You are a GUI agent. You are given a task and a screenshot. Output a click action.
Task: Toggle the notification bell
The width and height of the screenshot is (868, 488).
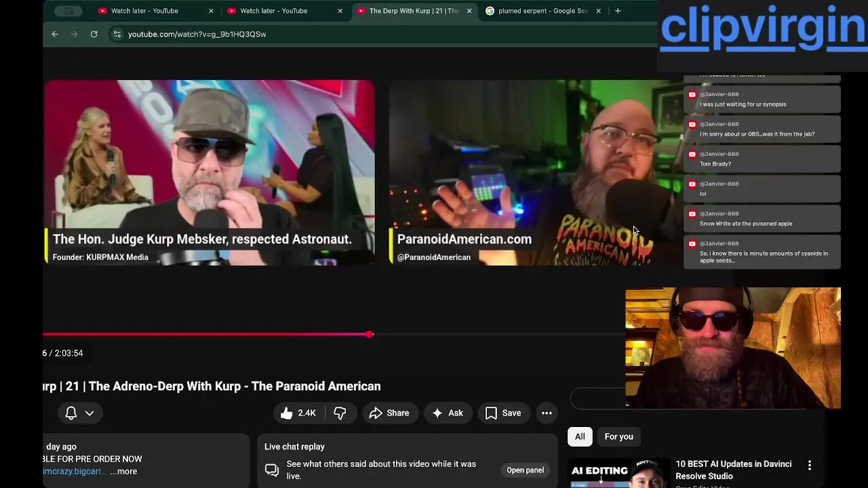[71, 413]
